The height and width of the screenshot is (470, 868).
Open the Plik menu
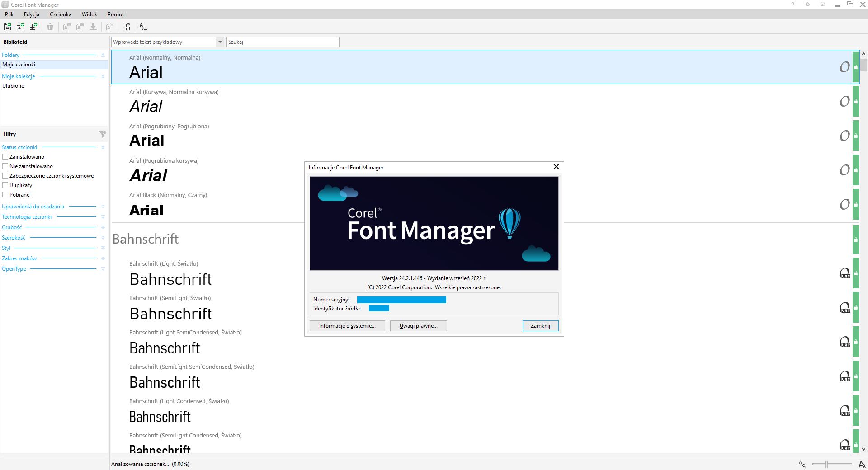tap(9, 14)
